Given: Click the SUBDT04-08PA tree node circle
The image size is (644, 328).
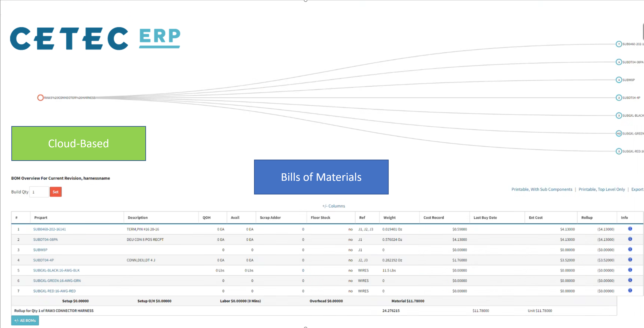Looking at the screenshot, I should tap(619, 62).
